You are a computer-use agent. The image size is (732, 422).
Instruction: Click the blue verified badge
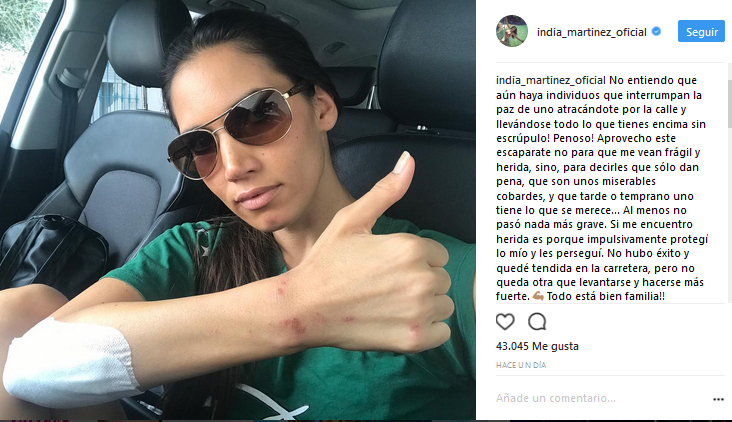[656, 31]
